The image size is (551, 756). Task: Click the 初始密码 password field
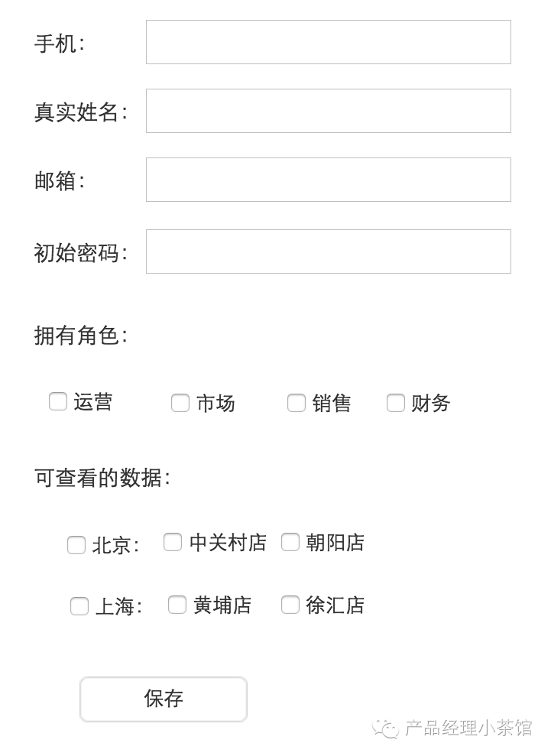pyautogui.click(x=329, y=251)
